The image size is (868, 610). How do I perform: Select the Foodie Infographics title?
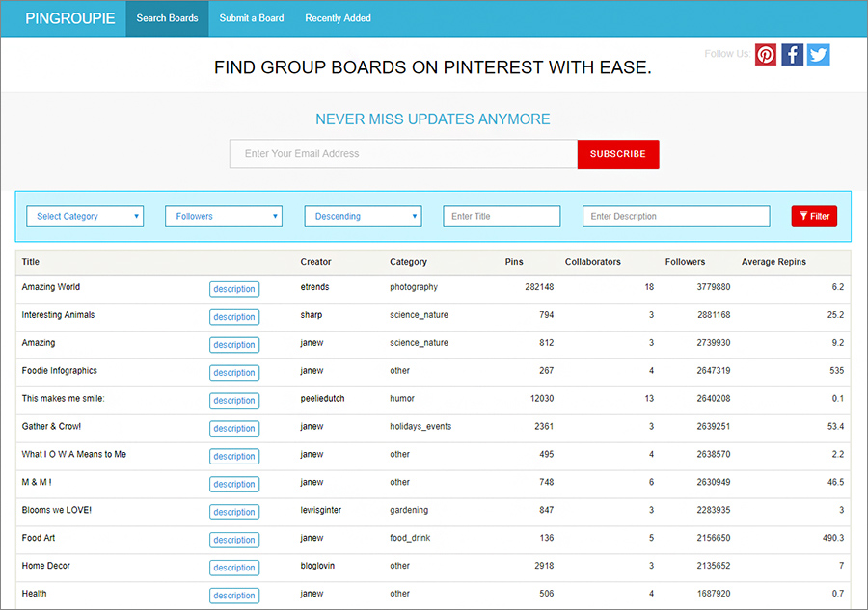59,371
